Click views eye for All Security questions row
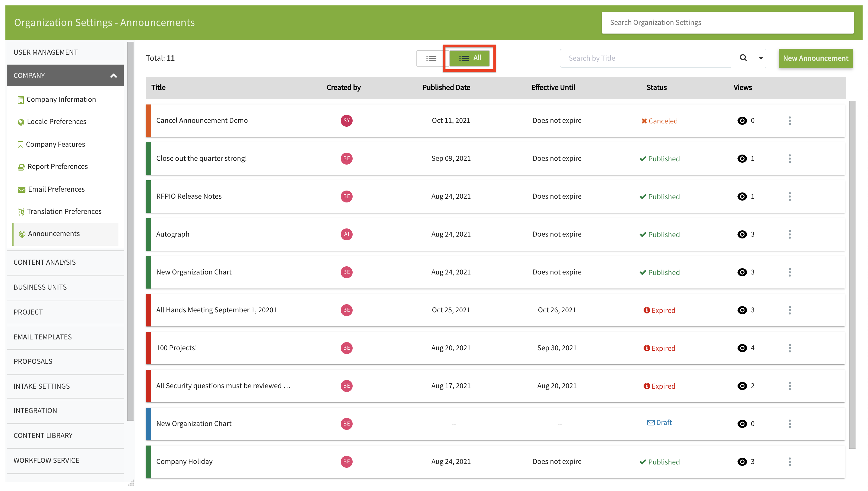868x491 pixels. [x=742, y=386]
